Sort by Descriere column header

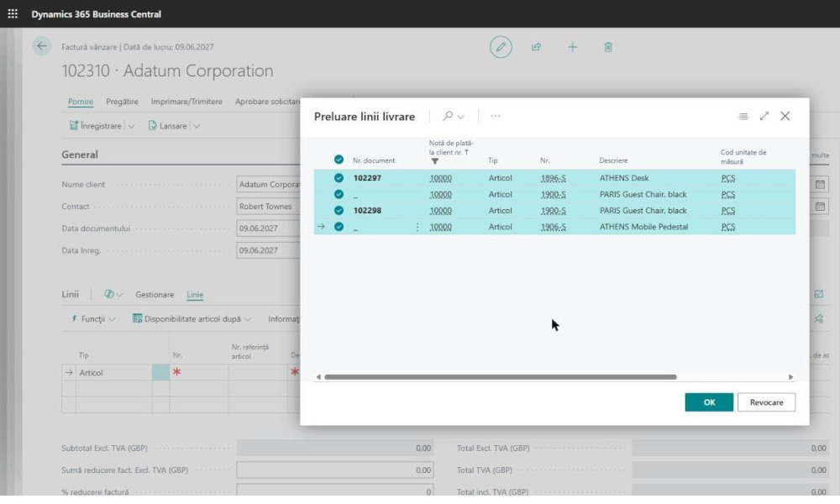point(613,160)
